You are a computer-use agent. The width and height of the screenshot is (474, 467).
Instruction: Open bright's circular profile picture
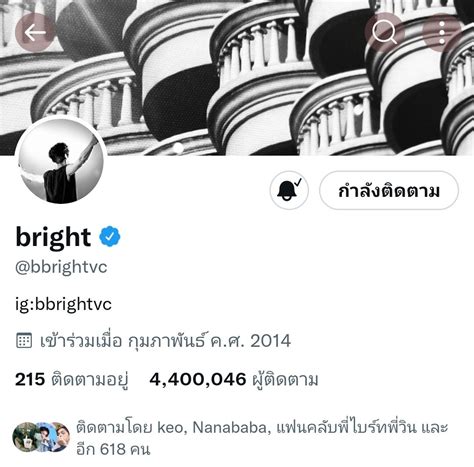click(61, 161)
